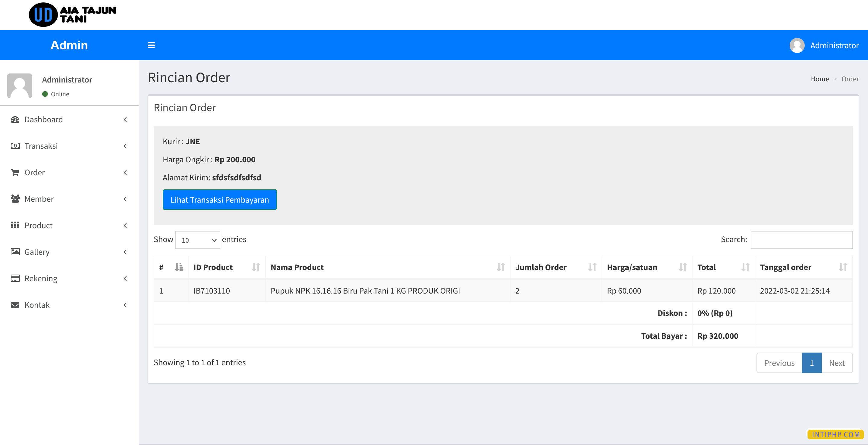Expand the Order sidebar chevron
Image resolution: width=868 pixels, height=445 pixels.
pos(125,172)
